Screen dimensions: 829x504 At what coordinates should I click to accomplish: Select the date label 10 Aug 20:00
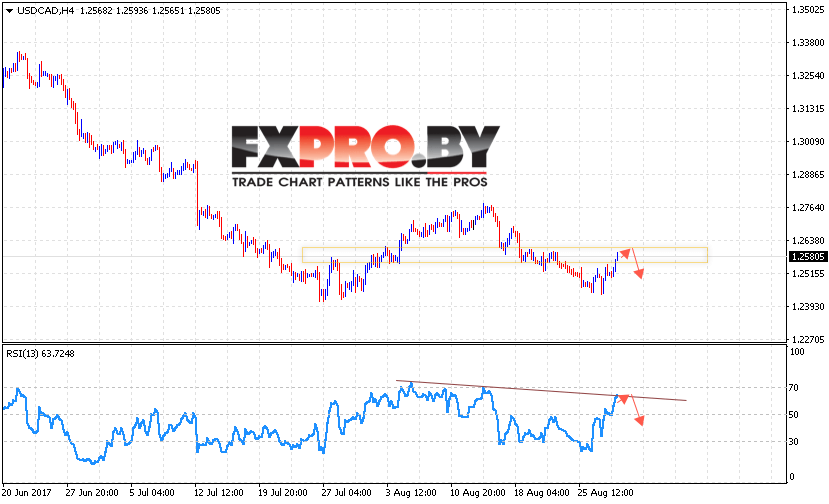pos(478,492)
